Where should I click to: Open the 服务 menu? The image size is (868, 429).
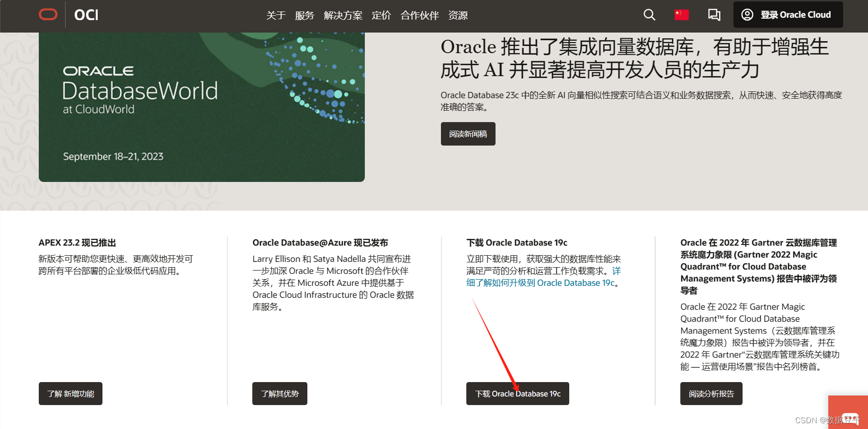[304, 15]
